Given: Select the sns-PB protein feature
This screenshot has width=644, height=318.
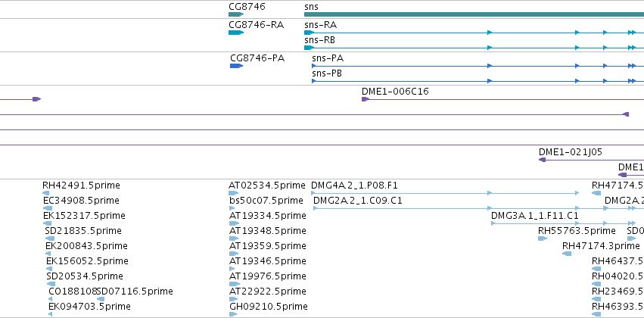Looking at the screenshot, I should click(478, 81).
